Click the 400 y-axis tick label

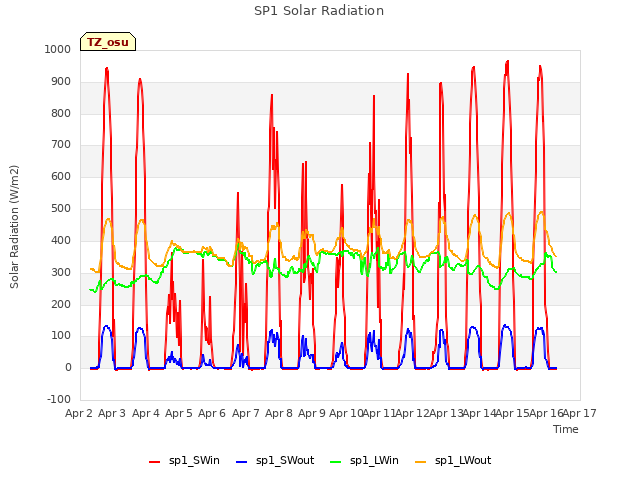click(x=61, y=240)
